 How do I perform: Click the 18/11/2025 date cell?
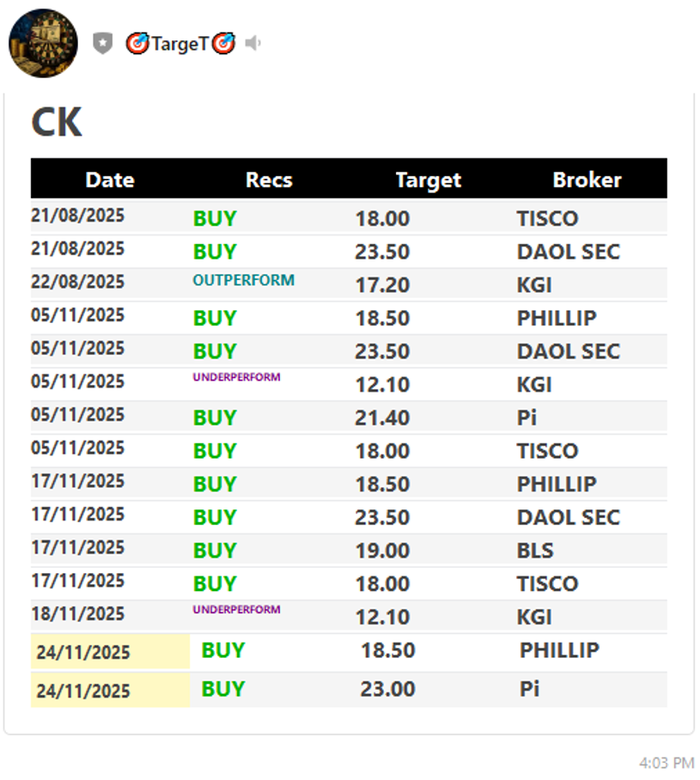point(78,614)
